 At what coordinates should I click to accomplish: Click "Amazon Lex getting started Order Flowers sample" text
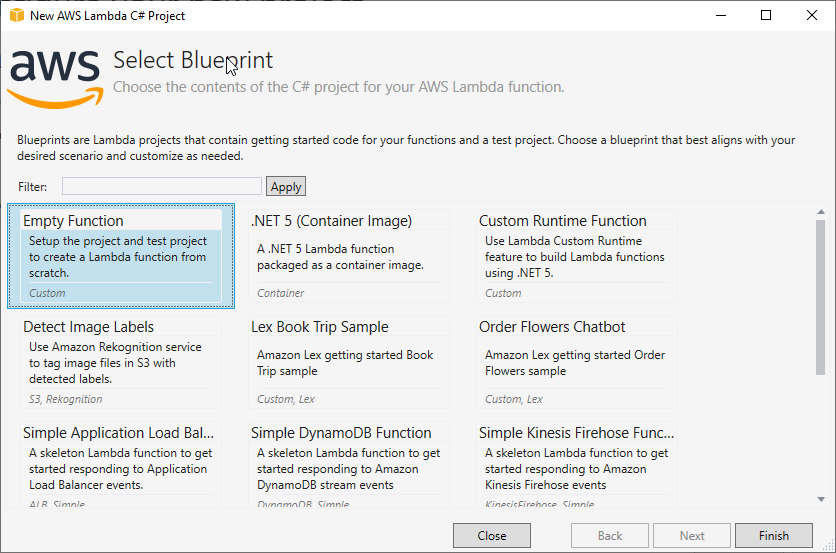point(575,363)
